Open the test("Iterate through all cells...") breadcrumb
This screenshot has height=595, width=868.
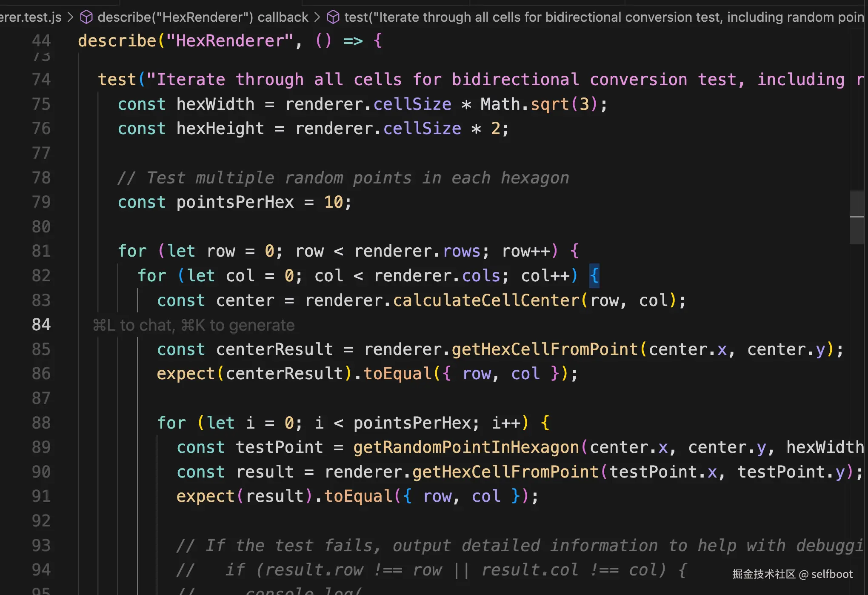604,17
